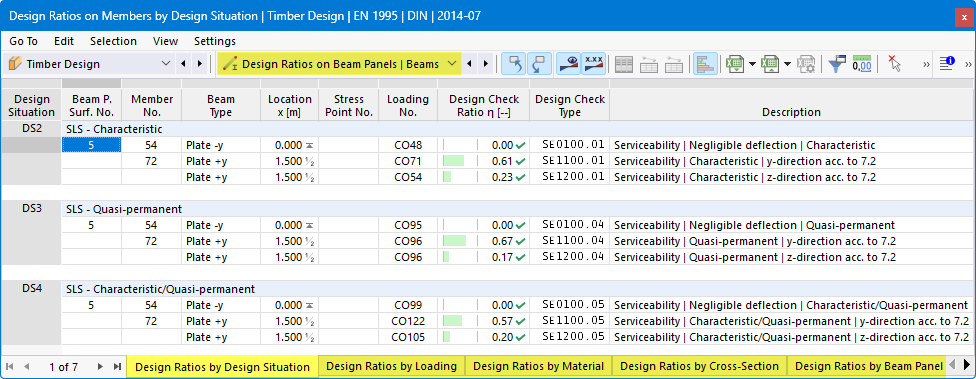This screenshot has width=976, height=379.
Task: Click the Excel import icon with up arrow
Action: (770, 63)
